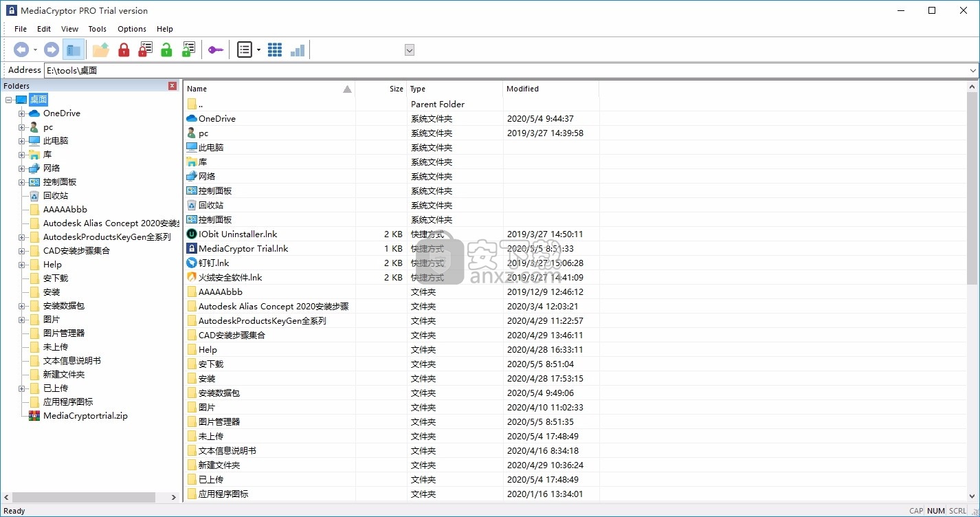Sort by the Modified column header
Screen dimensions: 980x517
(x=551, y=89)
